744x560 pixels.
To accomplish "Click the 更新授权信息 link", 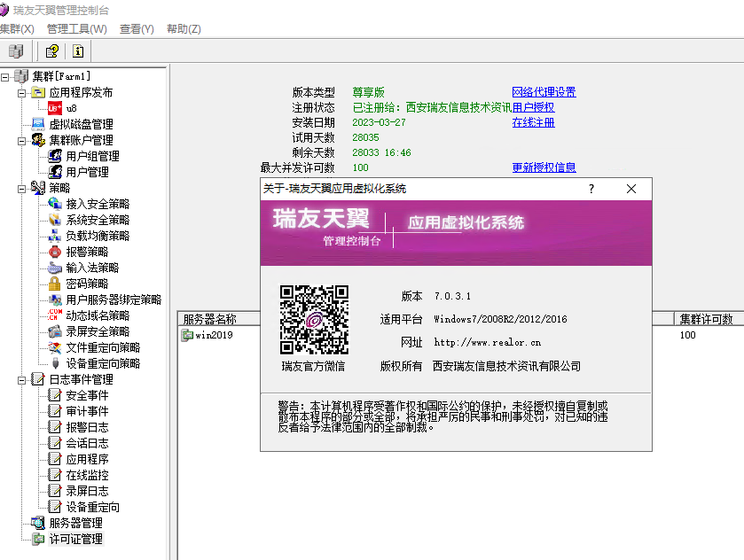I will [544, 167].
